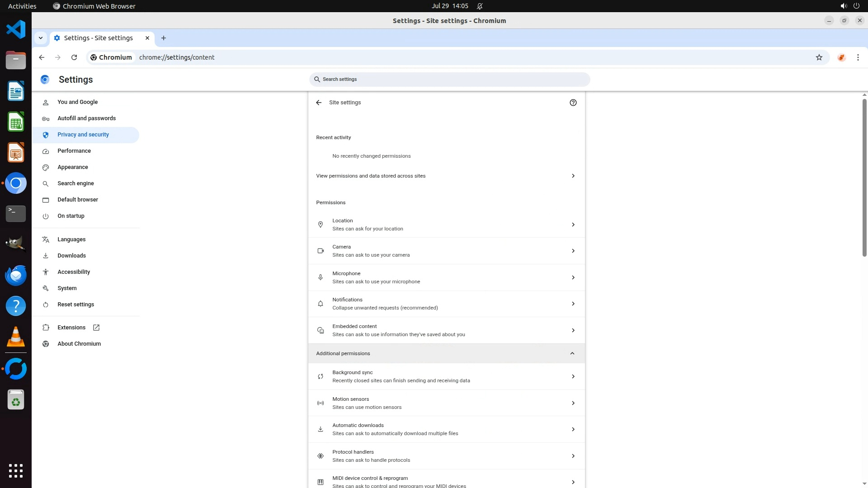Open the Site settings help icon
Viewport: 868px width, 488px height.
click(573, 103)
